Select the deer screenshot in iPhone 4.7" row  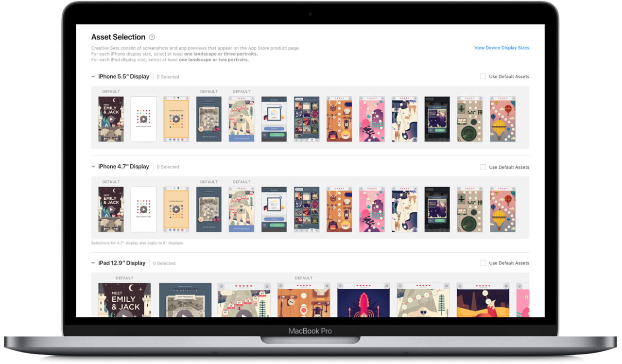coord(404,208)
